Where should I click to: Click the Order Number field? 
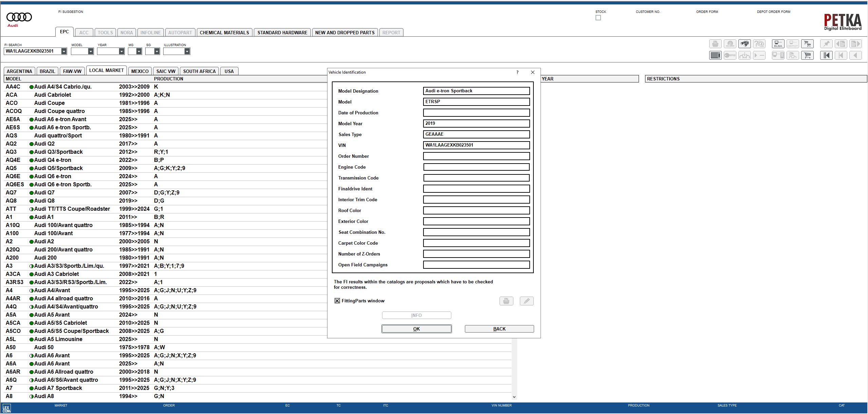(476, 156)
